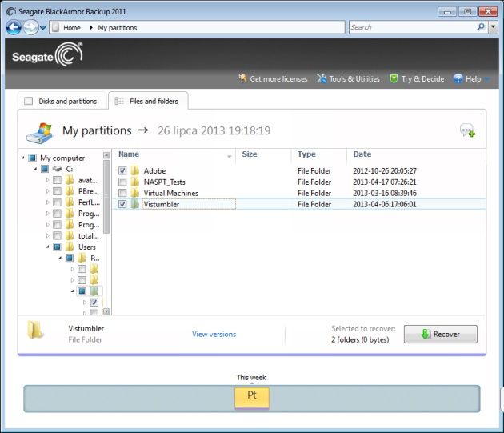
Task: Toggle the C: drive checkbox
Action: 45,169
